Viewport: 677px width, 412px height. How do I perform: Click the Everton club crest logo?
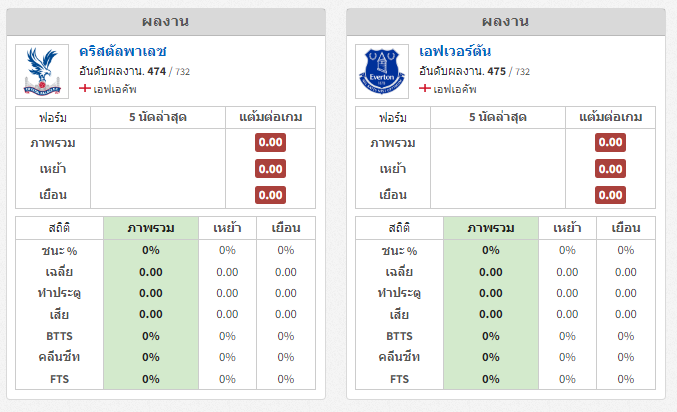coord(382,71)
